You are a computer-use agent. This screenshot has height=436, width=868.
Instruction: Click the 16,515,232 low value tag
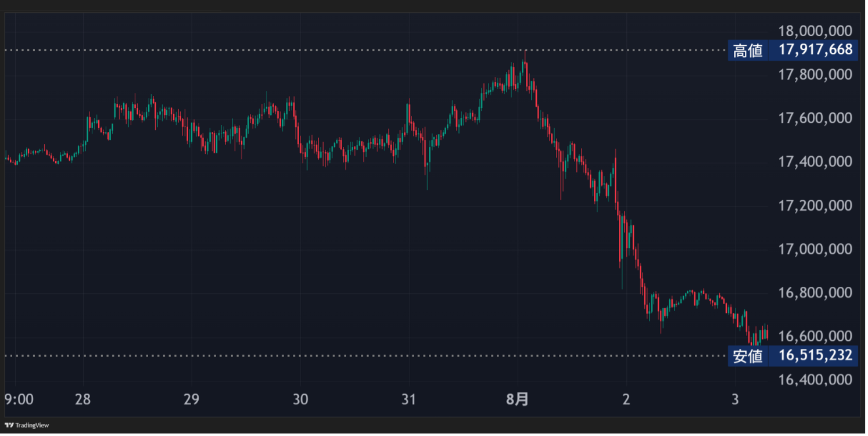point(815,355)
